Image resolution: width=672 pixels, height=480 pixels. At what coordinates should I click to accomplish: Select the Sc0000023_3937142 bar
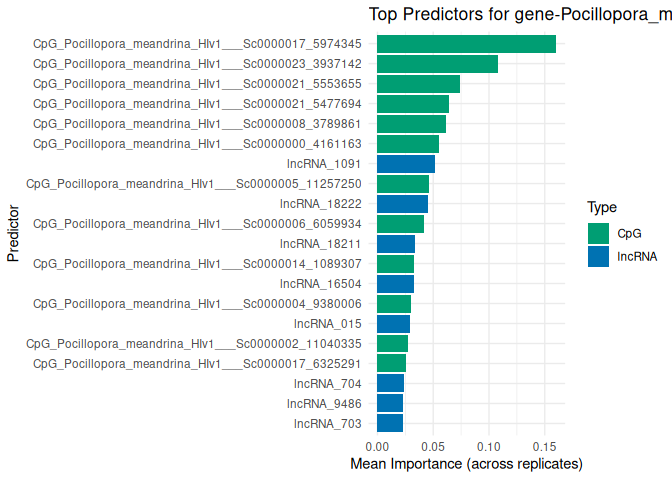(437, 64)
